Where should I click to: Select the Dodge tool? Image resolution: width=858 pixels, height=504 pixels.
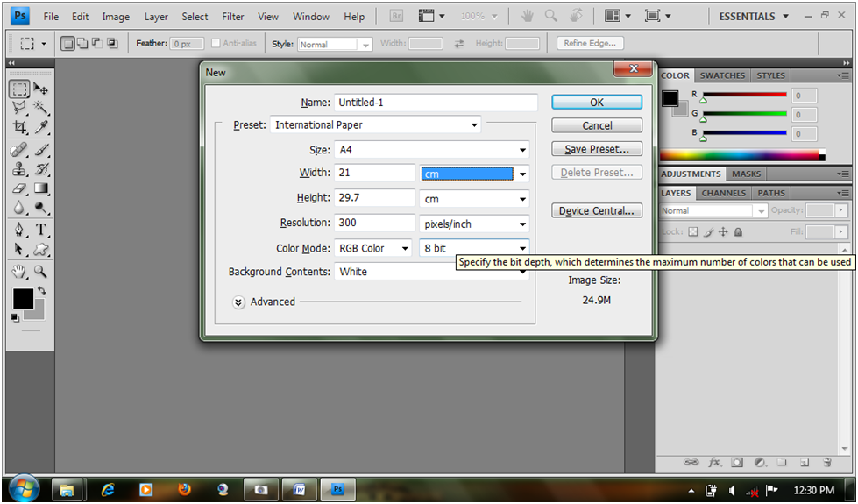click(41, 208)
